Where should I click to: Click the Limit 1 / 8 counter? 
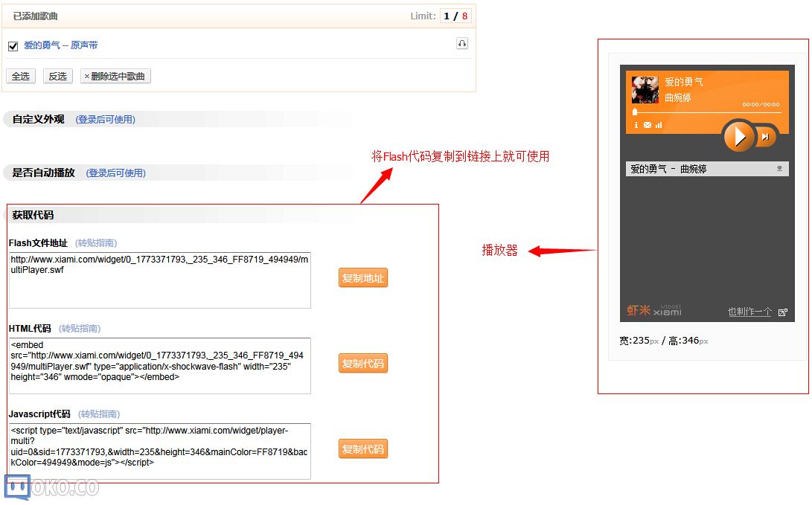click(455, 16)
